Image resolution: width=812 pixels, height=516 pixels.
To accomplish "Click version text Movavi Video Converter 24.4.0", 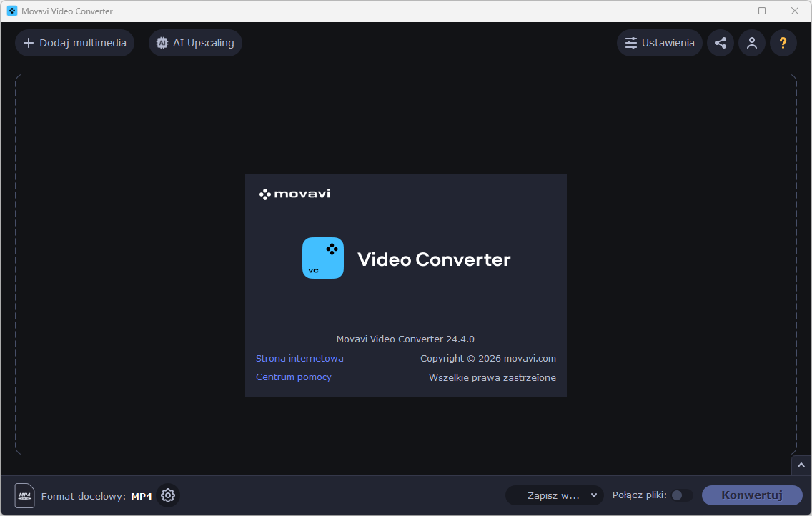I will (405, 339).
